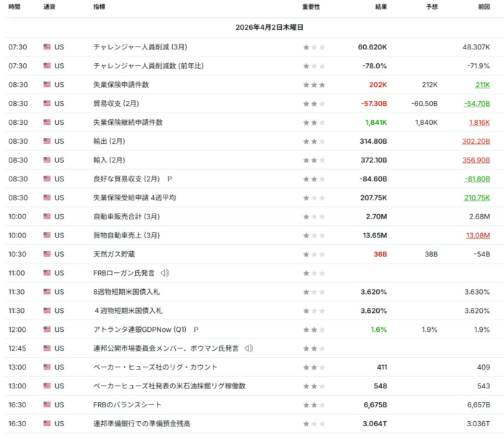Click the P icon beside アトランタ連銀GDPNow (Q1)

[x=196, y=330]
